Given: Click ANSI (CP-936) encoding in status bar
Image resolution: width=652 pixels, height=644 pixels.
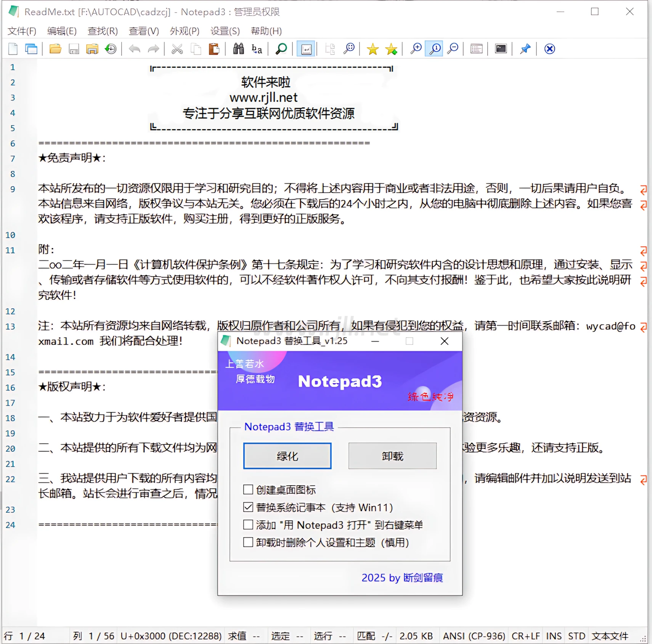Looking at the screenshot, I should pyautogui.click(x=474, y=636).
